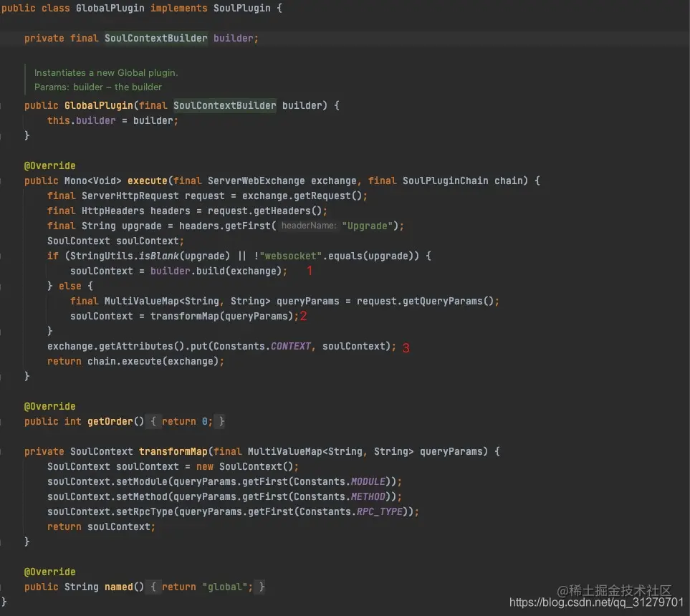Click the getOrder method name
690x616 pixels.
(x=110, y=421)
